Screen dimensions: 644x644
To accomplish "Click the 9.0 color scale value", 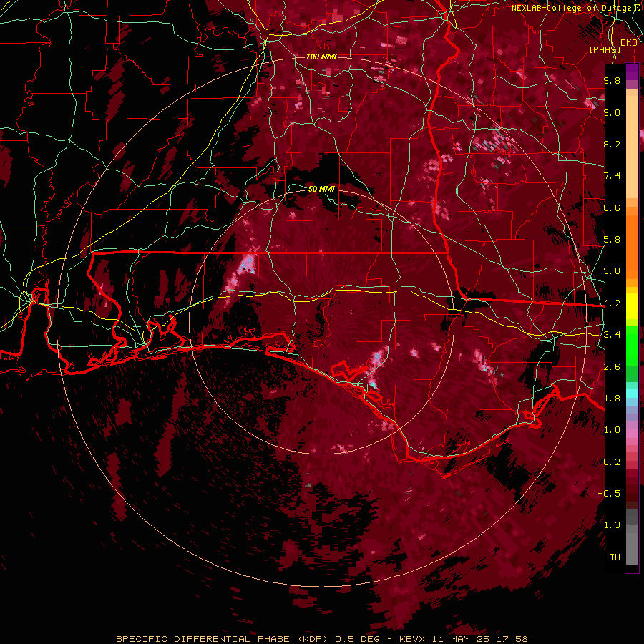I will pyautogui.click(x=612, y=112).
